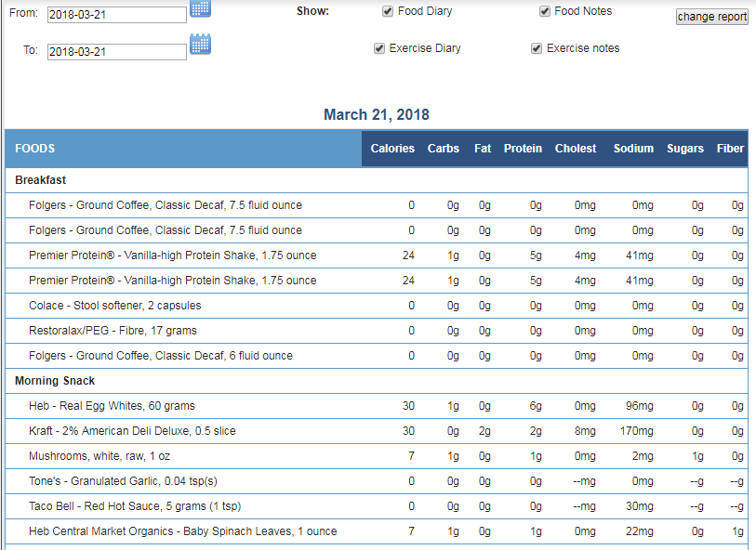Click the Fat column header
The width and height of the screenshot is (756, 550).
tap(483, 149)
